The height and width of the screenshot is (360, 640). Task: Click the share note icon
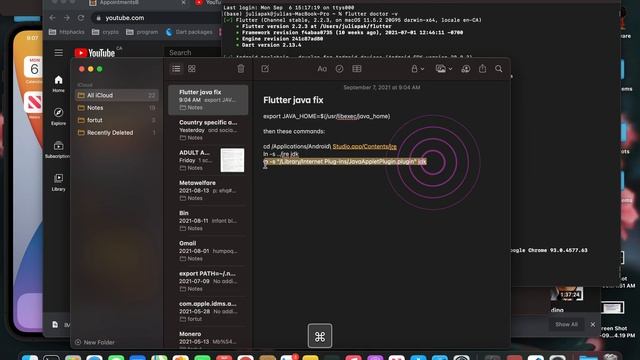click(x=482, y=69)
